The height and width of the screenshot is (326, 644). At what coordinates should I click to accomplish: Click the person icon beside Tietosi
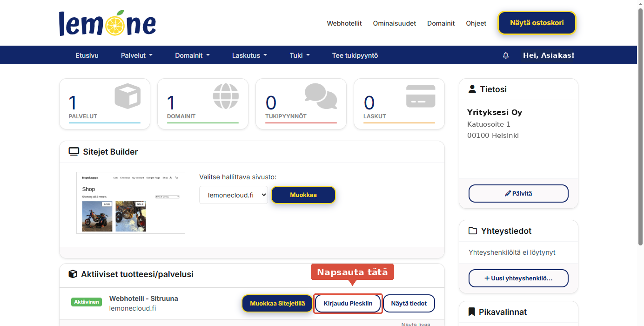pyautogui.click(x=472, y=89)
